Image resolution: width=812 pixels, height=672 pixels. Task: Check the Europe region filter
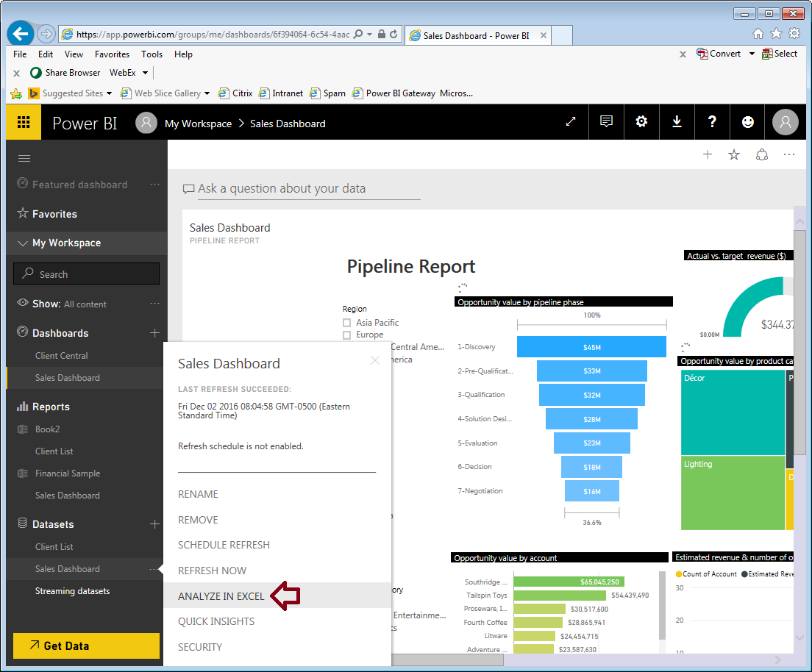pos(346,335)
